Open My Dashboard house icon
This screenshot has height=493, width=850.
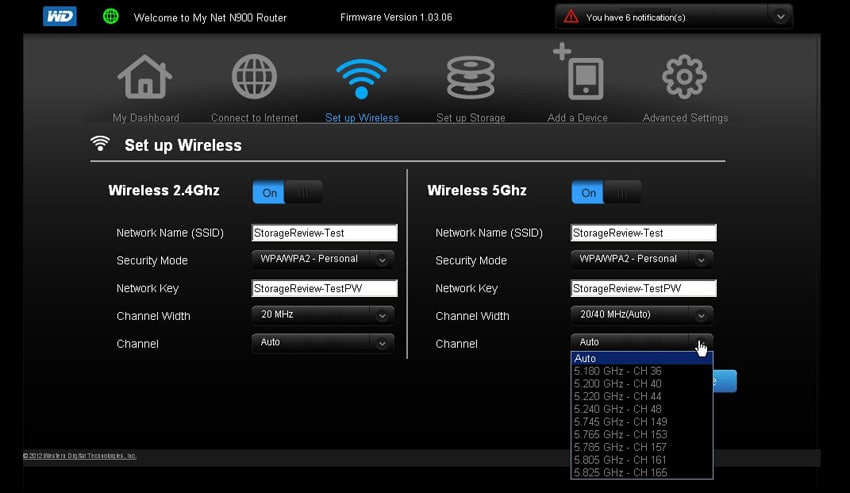pyautogui.click(x=145, y=76)
